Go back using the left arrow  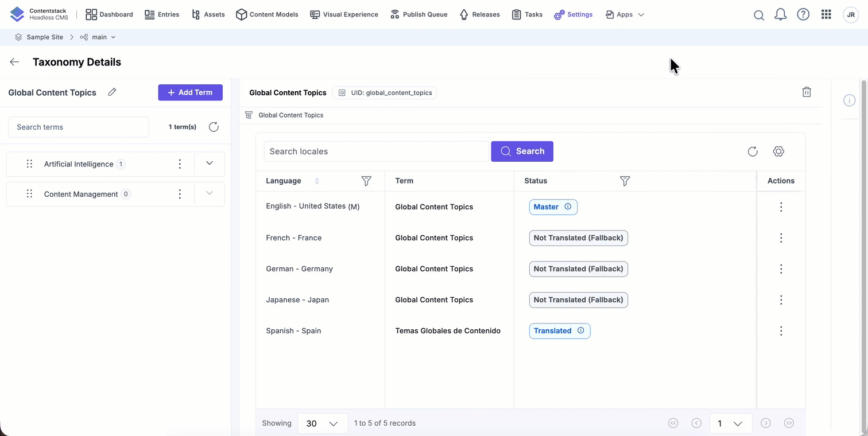(x=14, y=62)
